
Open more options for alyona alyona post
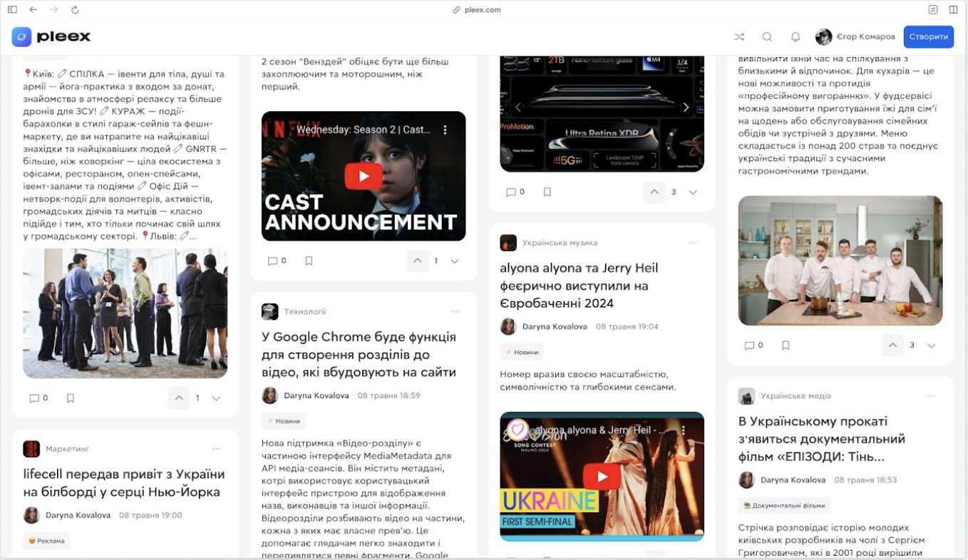[x=693, y=242]
